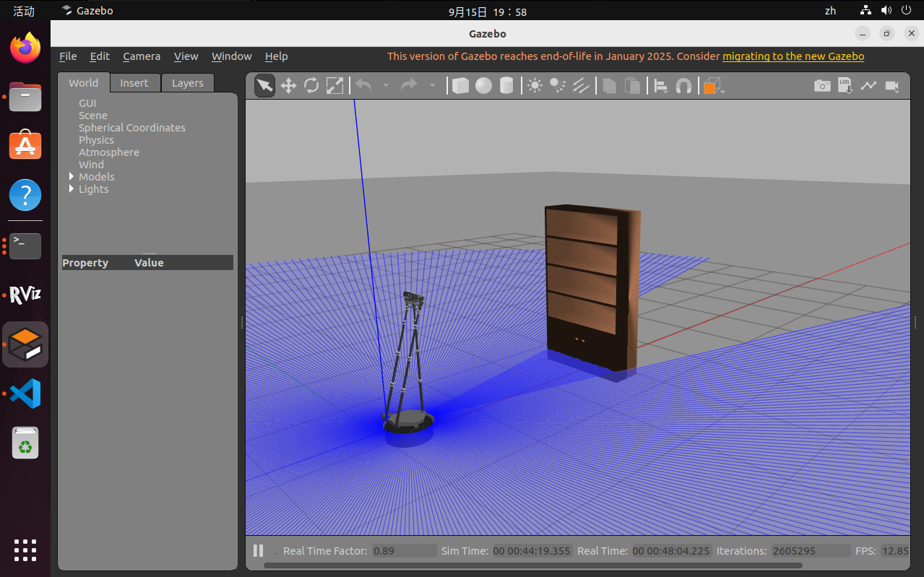Activate the rotate mode tool
The image size is (924, 577).
(x=311, y=86)
